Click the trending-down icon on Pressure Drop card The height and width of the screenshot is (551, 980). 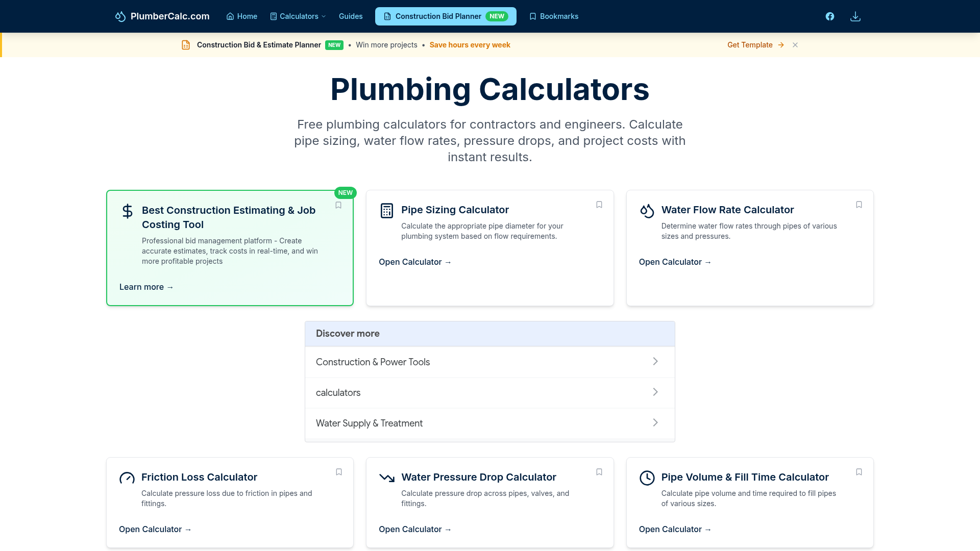pyautogui.click(x=387, y=478)
